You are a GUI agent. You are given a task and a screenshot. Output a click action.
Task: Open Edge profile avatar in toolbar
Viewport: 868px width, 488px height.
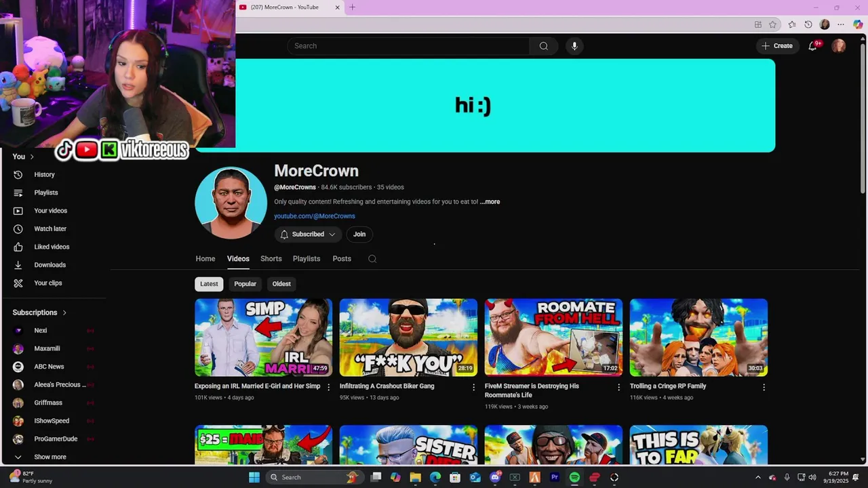[825, 24]
